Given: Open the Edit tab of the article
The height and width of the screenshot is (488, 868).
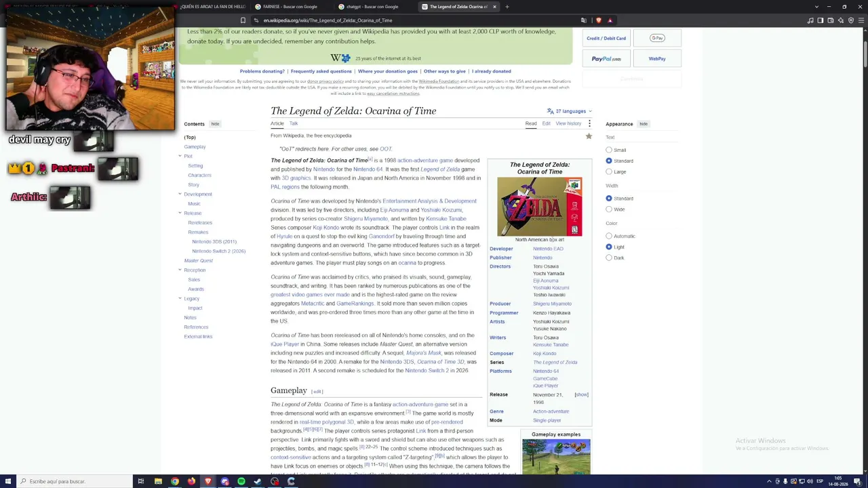Looking at the screenshot, I should pos(546,123).
